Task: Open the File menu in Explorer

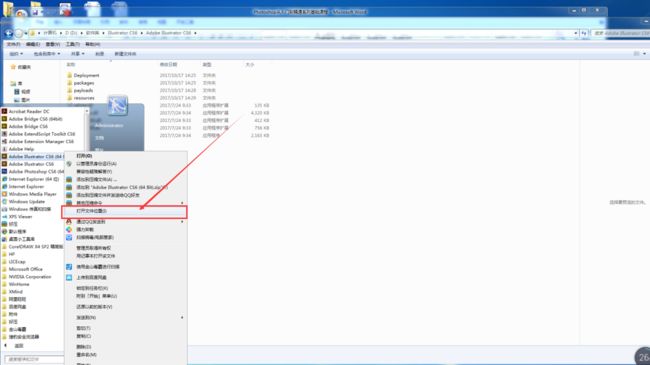Action: (x=13, y=44)
